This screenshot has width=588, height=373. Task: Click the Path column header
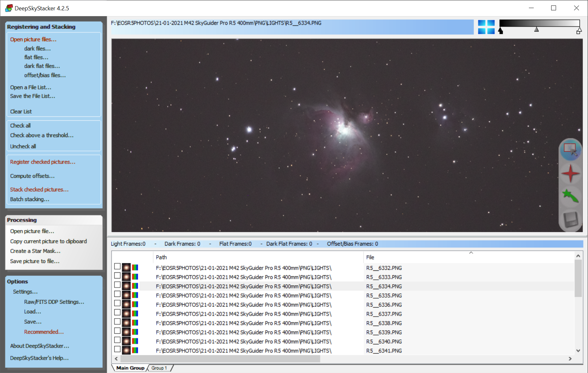(258, 257)
